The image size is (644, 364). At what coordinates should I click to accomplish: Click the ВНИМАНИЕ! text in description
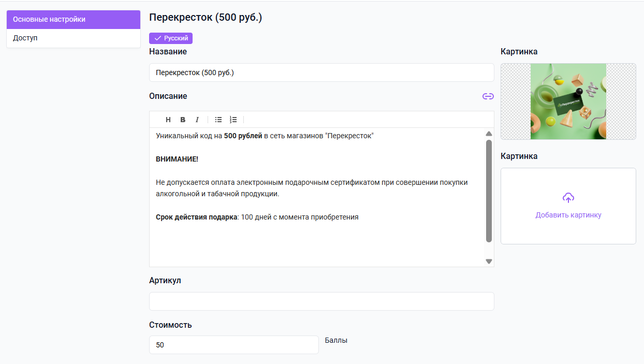tap(177, 159)
